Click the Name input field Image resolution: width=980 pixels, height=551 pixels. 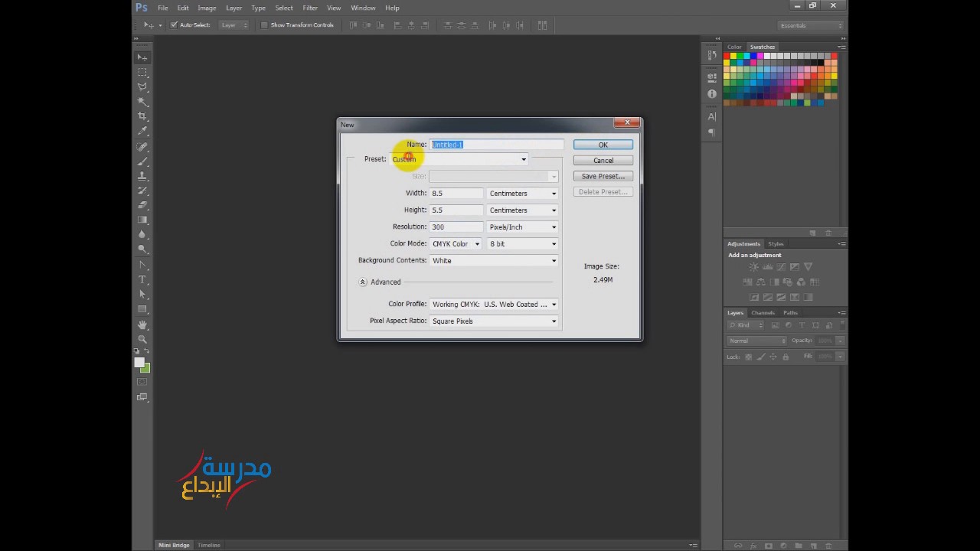coord(496,145)
